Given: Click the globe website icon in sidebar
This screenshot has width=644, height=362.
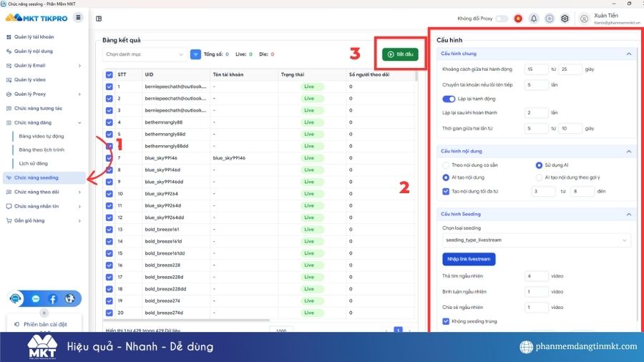Looking at the screenshot, I should point(69,298).
